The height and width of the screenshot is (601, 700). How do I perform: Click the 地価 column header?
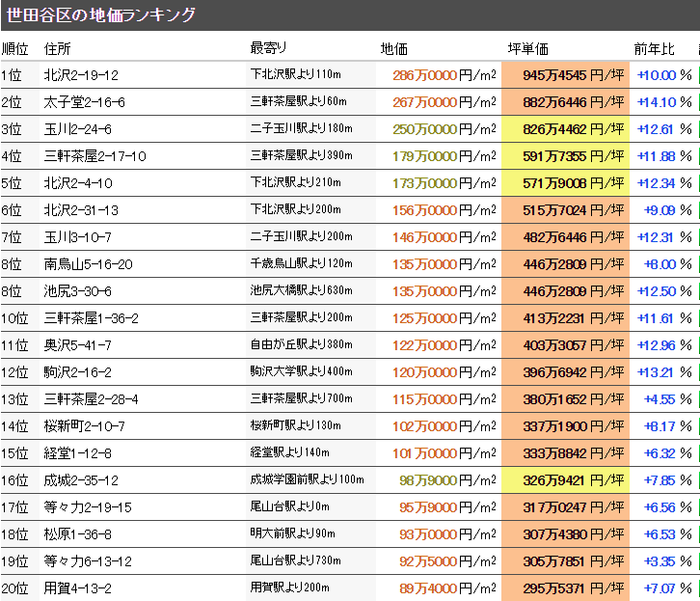[x=394, y=49]
